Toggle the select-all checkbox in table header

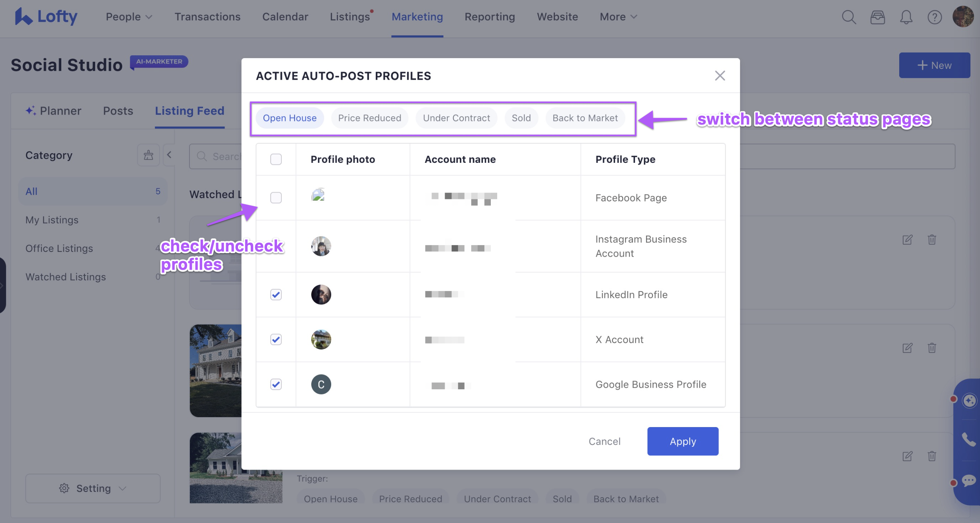pos(276,159)
